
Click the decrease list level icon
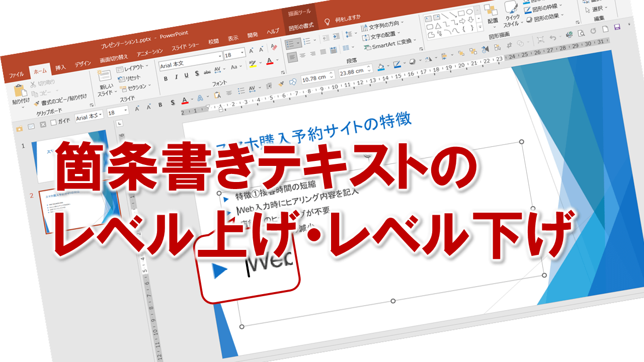325,37
